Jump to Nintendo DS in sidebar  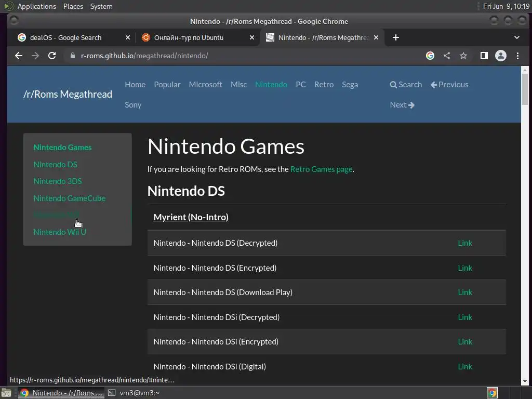55,164
